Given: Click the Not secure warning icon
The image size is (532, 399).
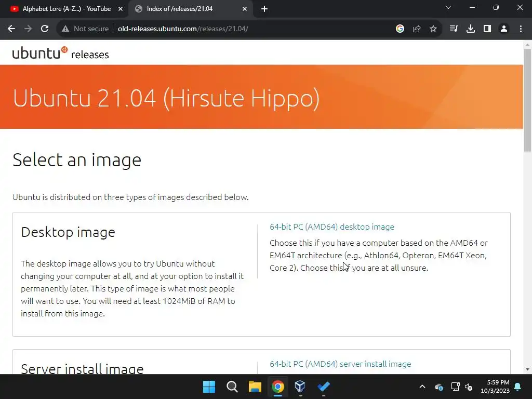Looking at the screenshot, I should point(65,29).
